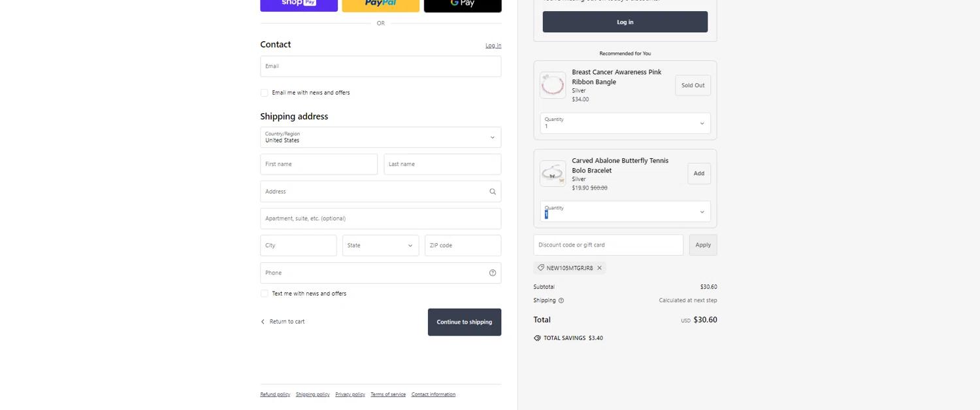Click the First name field

(319, 164)
